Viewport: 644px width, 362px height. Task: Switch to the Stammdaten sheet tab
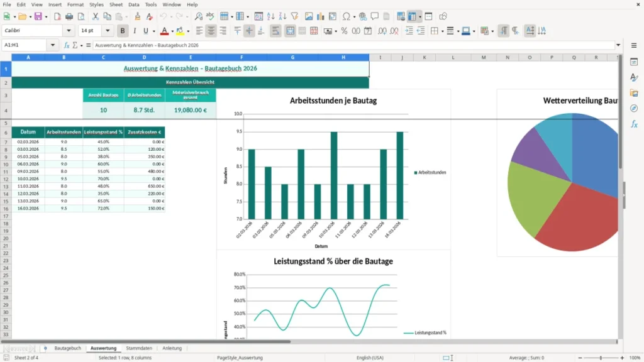tap(139, 348)
